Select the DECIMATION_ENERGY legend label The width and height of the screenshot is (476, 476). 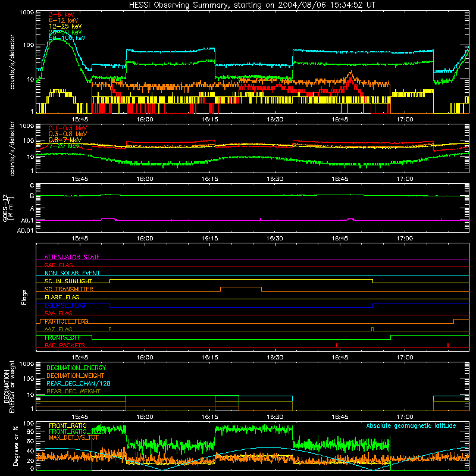76,368
